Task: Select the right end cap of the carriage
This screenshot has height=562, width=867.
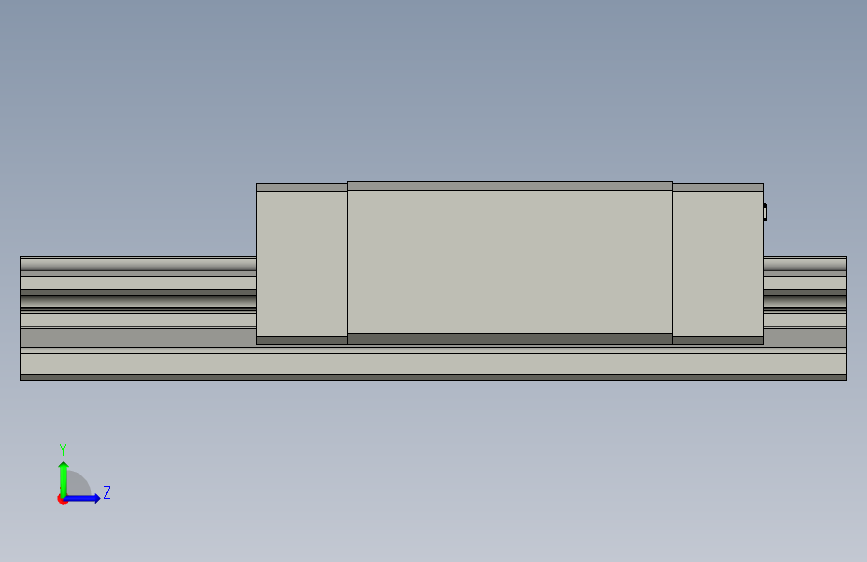Action: (x=718, y=264)
